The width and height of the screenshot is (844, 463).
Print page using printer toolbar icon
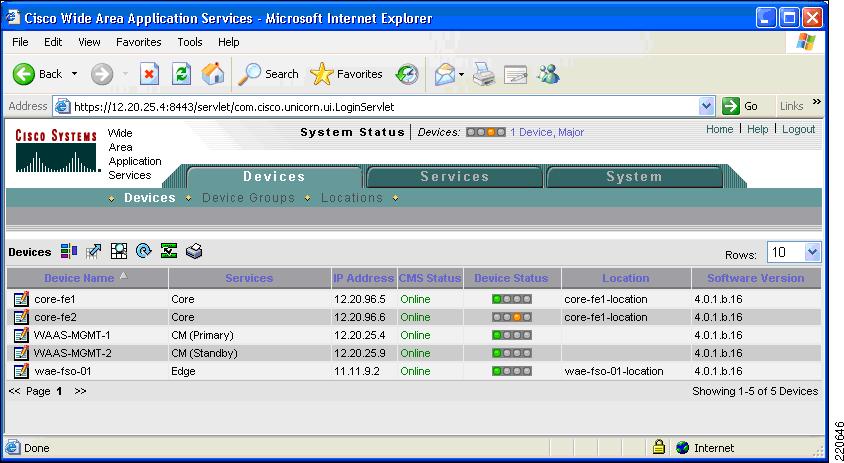coord(484,74)
